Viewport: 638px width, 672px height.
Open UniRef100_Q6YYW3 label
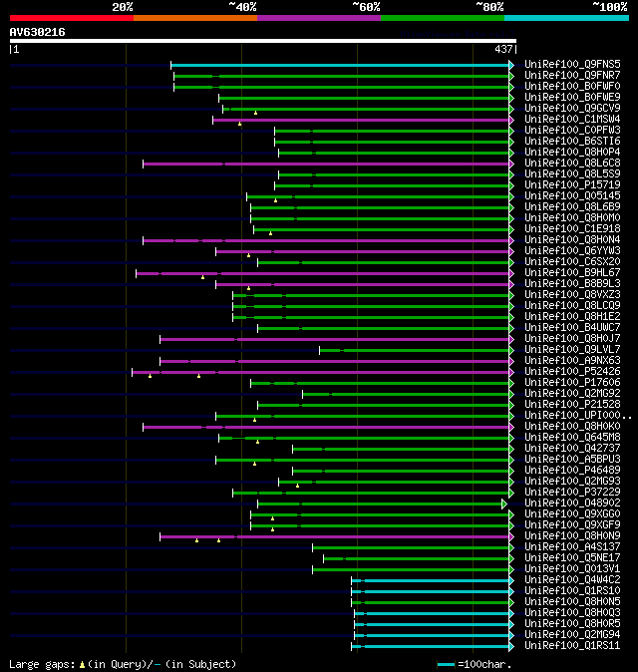point(572,250)
